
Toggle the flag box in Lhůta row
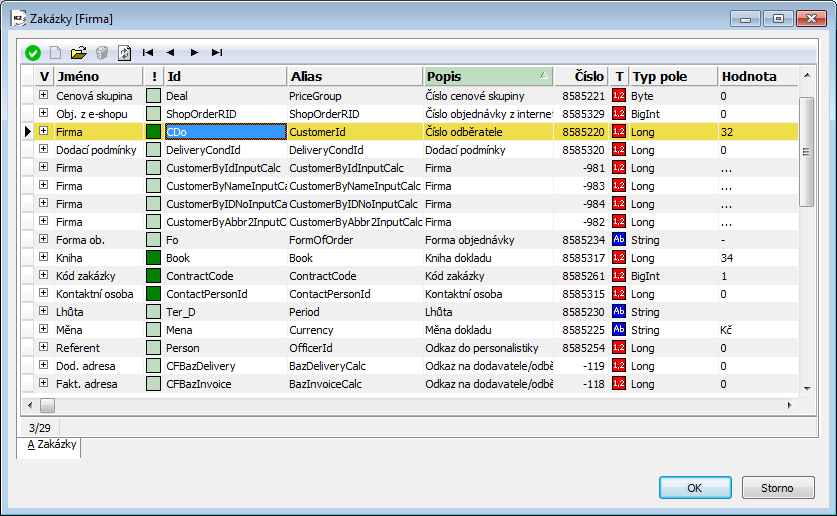click(153, 312)
